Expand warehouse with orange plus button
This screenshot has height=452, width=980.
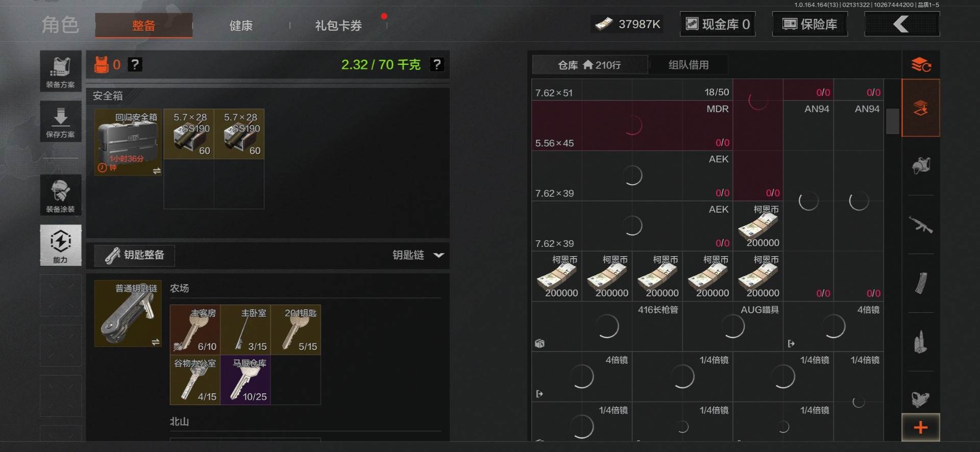click(x=921, y=428)
